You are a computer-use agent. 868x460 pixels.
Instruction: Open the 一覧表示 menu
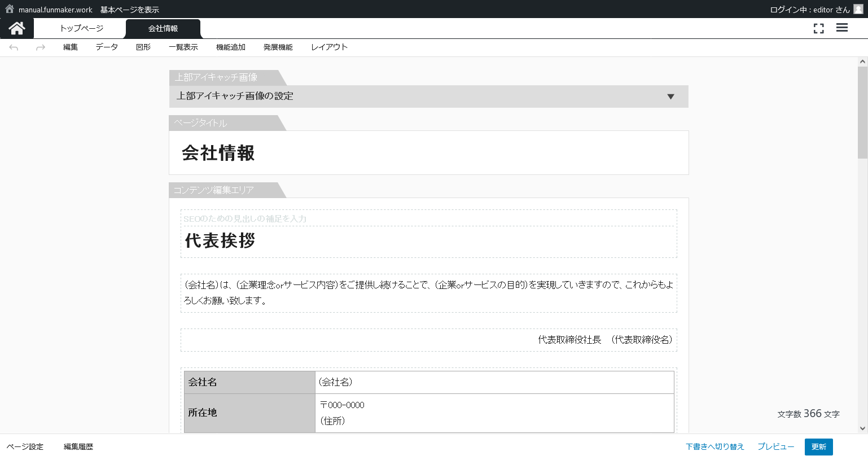183,47
